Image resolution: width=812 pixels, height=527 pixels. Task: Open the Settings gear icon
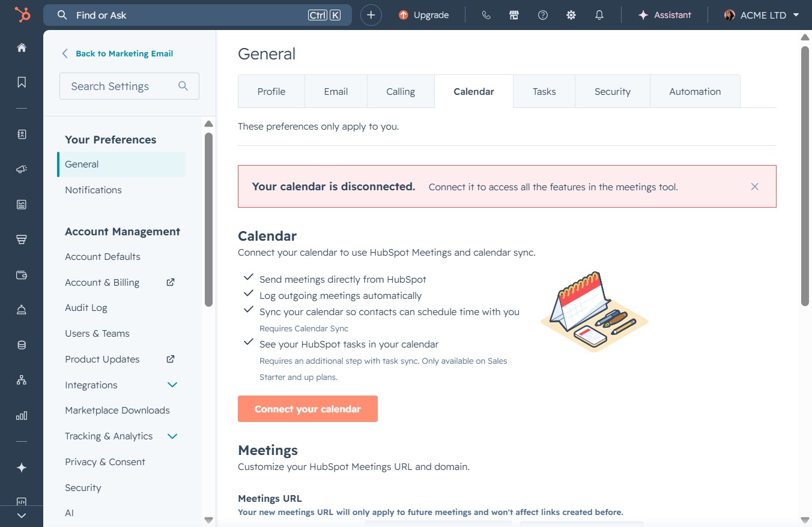click(x=571, y=15)
